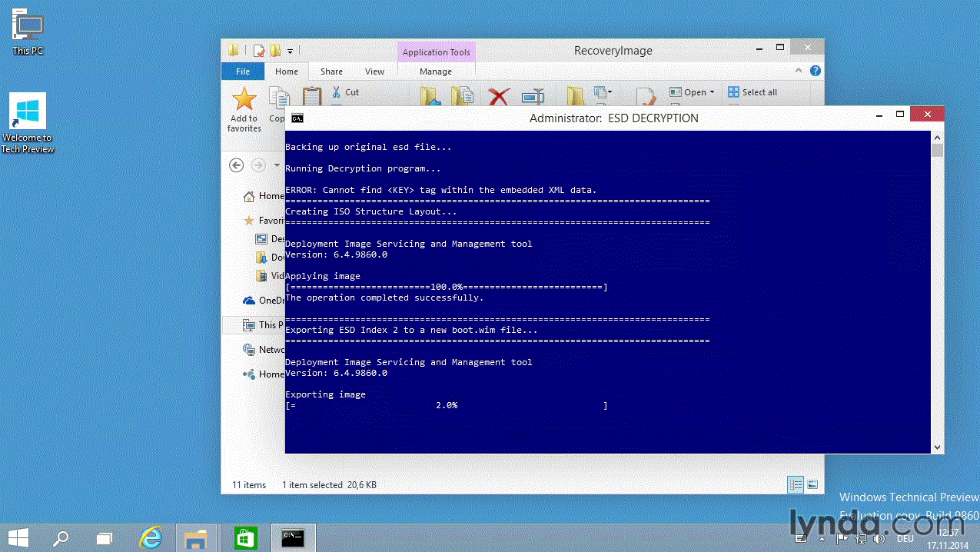Click the Welcome to Tech Preview shortcut
980x552 pixels.
click(x=28, y=123)
